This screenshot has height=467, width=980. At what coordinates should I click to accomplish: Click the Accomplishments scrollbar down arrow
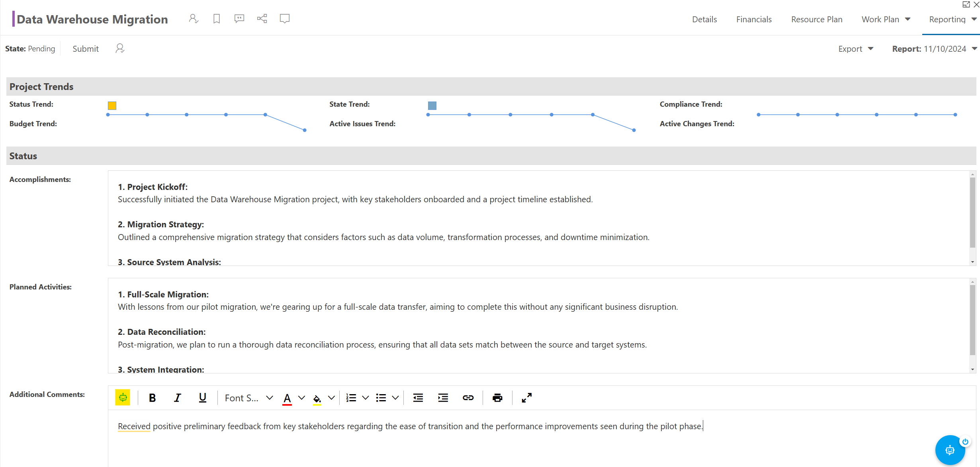click(x=972, y=262)
